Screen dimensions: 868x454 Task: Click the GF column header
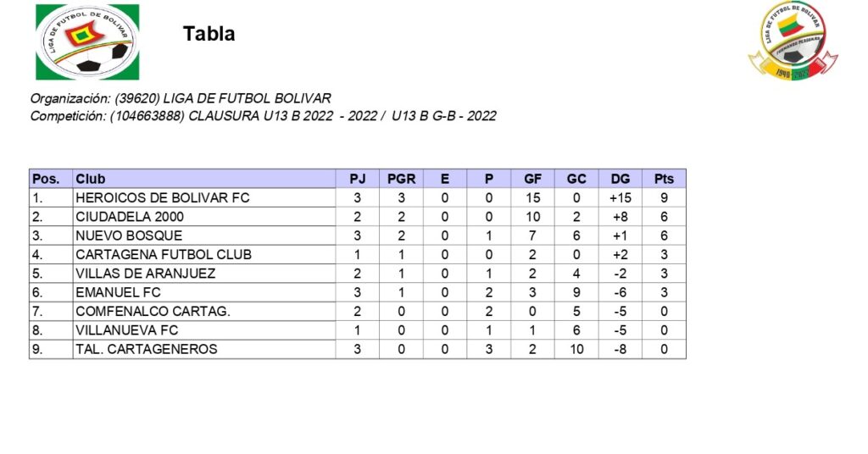[532, 179]
